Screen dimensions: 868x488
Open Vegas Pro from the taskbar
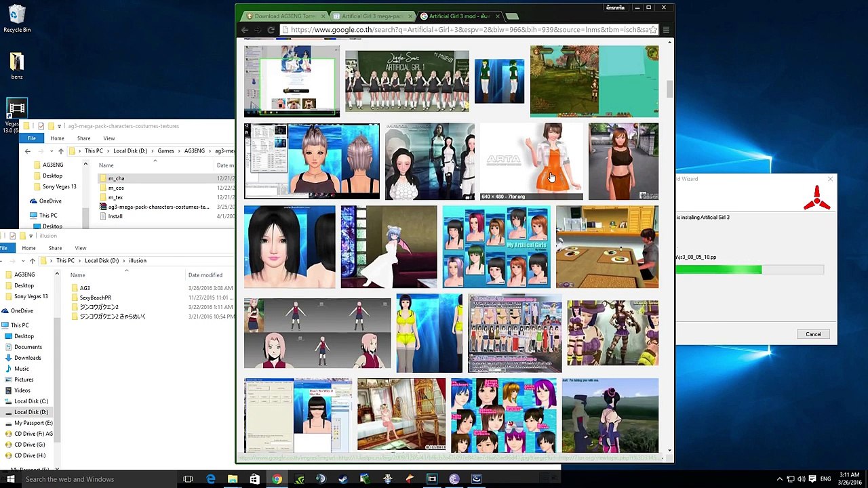pyautogui.click(x=432, y=479)
